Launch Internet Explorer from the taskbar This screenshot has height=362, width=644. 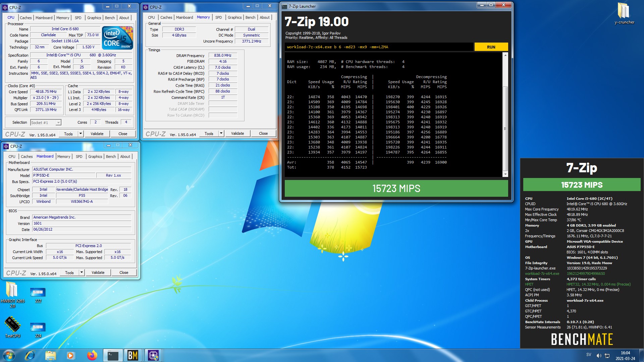pos(30,355)
